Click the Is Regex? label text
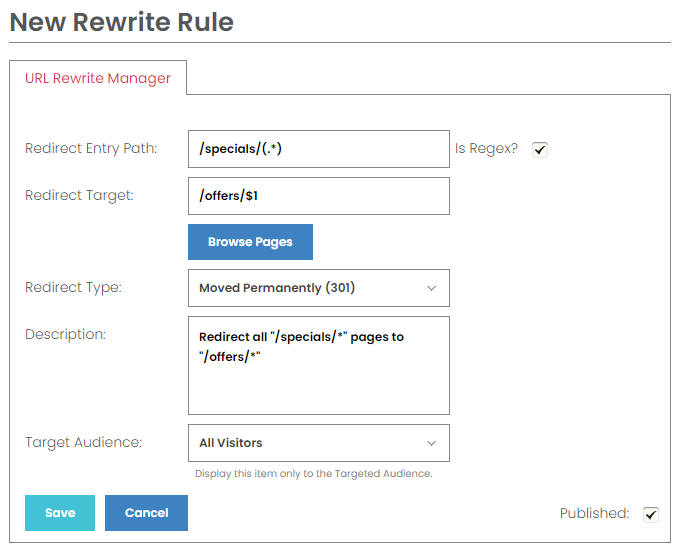The height and width of the screenshot is (549, 679). click(486, 149)
